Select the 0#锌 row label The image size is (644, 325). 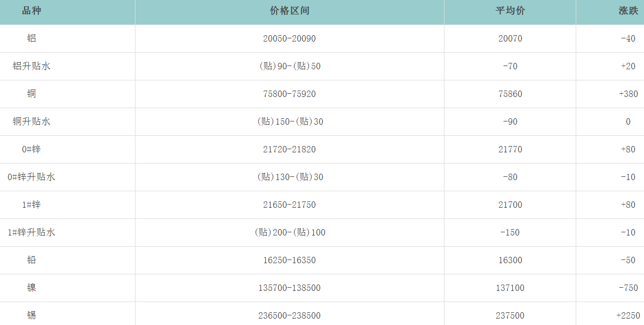tap(31, 149)
